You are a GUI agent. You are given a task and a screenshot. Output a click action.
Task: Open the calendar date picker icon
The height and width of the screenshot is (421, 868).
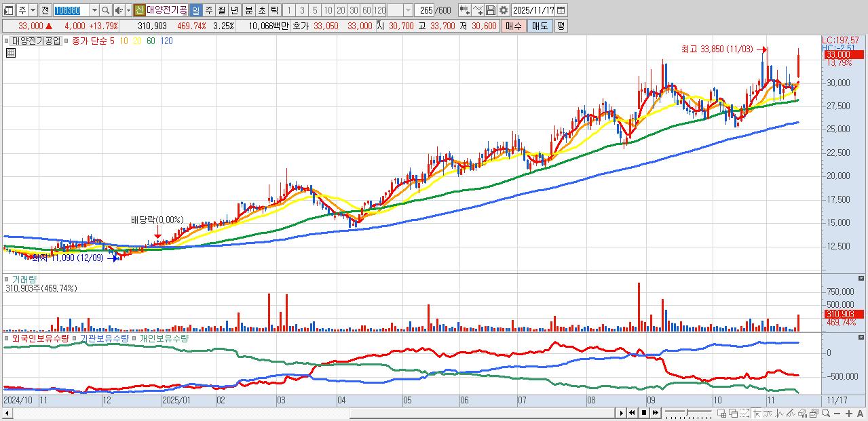pyautogui.click(x=561, y=10)
